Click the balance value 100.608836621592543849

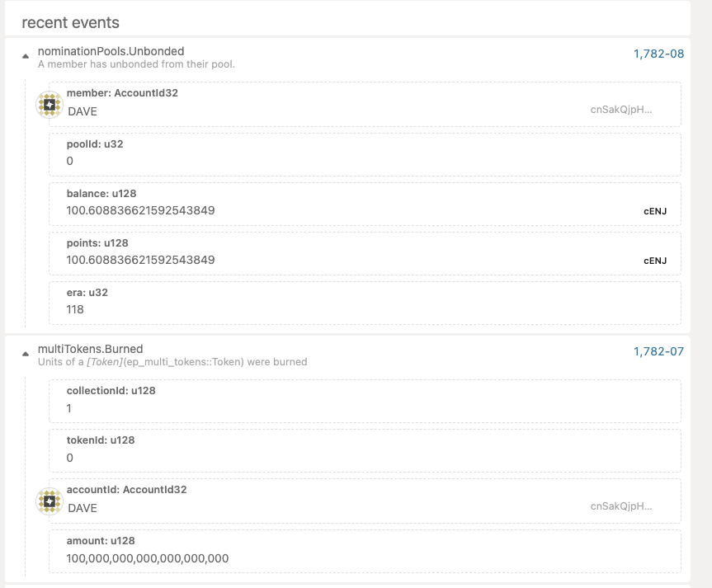coord(140,210)
